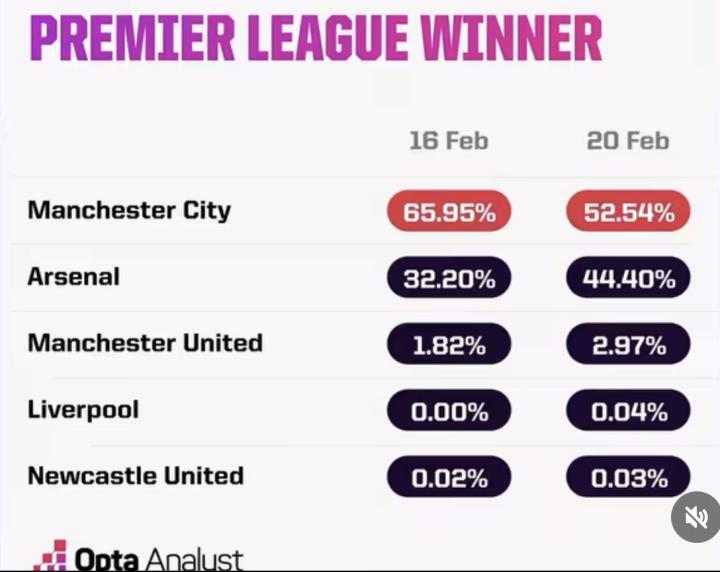Click the Newcastle United team name
720x572 pixels.
tap(136, 476)
